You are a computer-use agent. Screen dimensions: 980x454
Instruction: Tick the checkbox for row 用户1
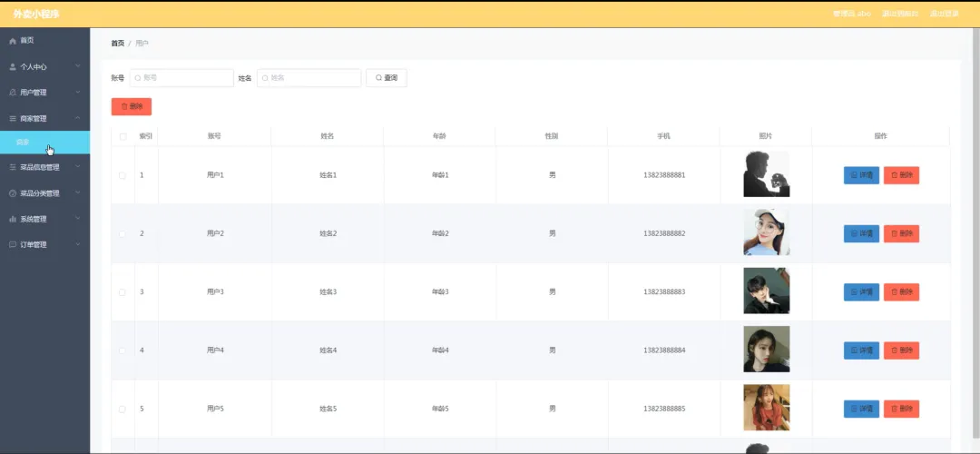click(x=122, y=176)
